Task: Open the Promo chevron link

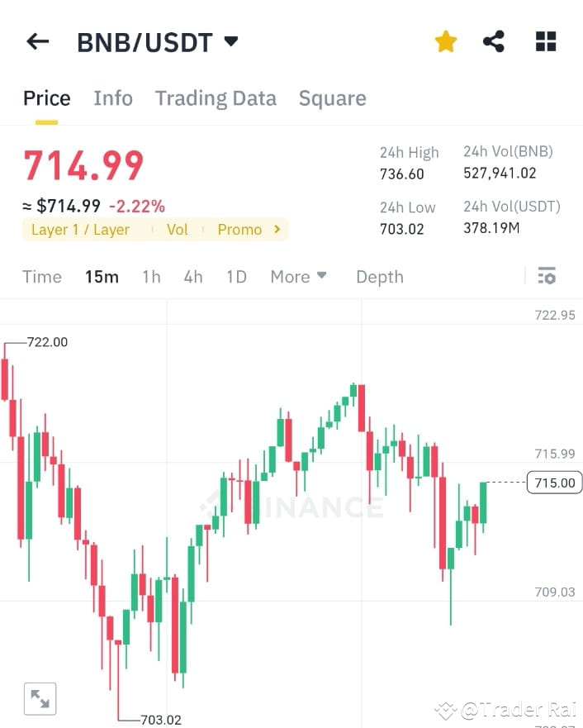Action: [x=248, y=229]
